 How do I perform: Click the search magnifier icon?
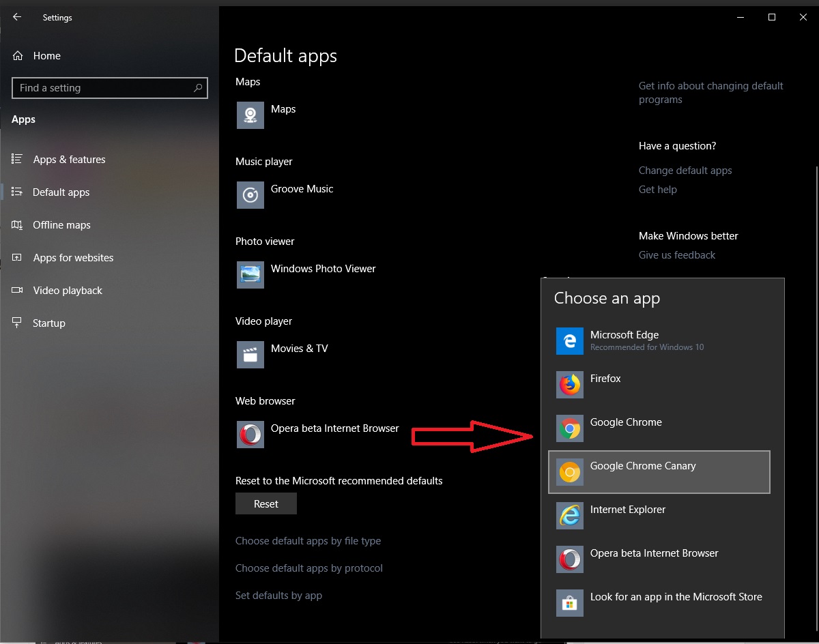pyautogui.click(x=198, y=88)
